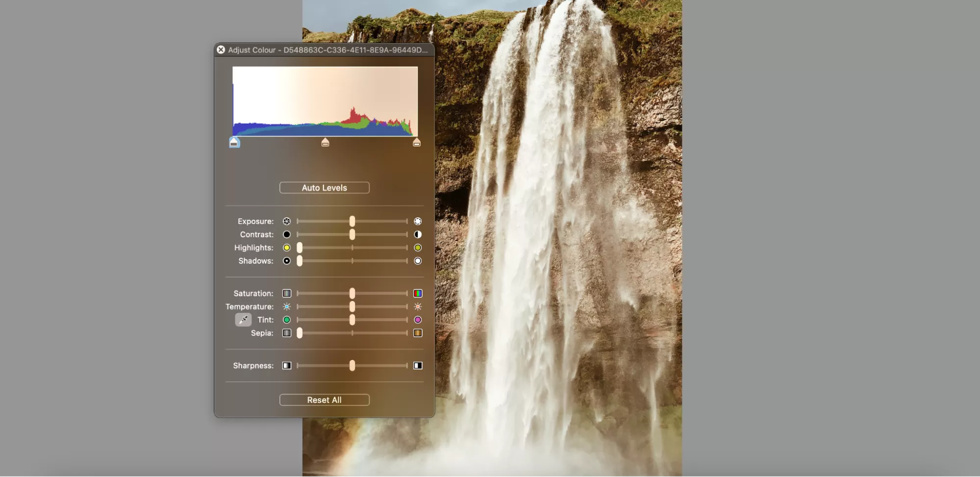
Task: Click the tint eyedropper tool
Action: click(x=243, y=320)
